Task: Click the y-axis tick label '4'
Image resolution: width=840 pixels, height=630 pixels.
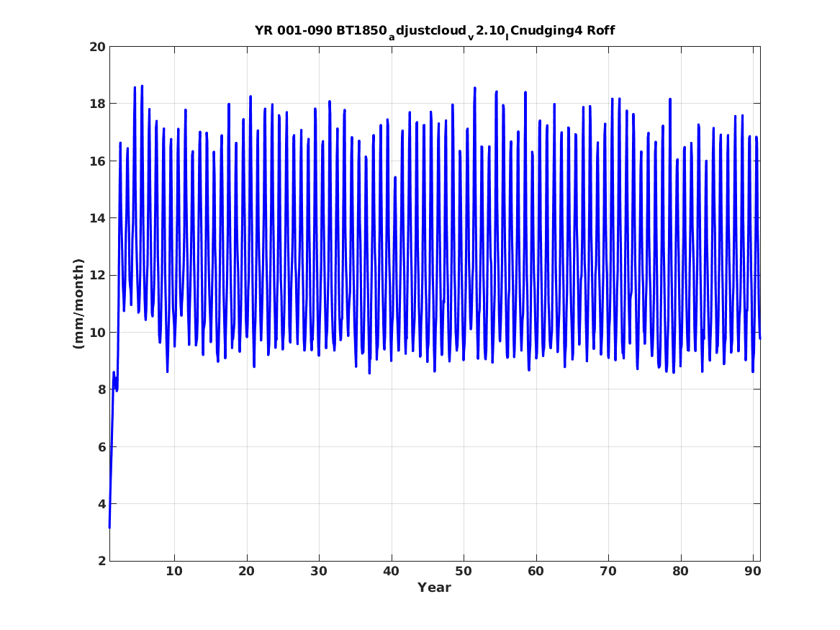Action: [x=101, y=503]
